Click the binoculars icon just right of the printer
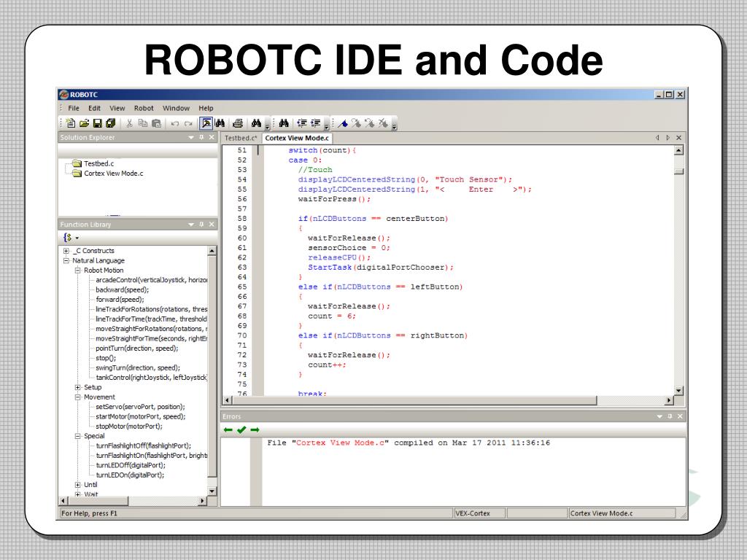Viewport: 747px width, 560px height. (256, 123)
